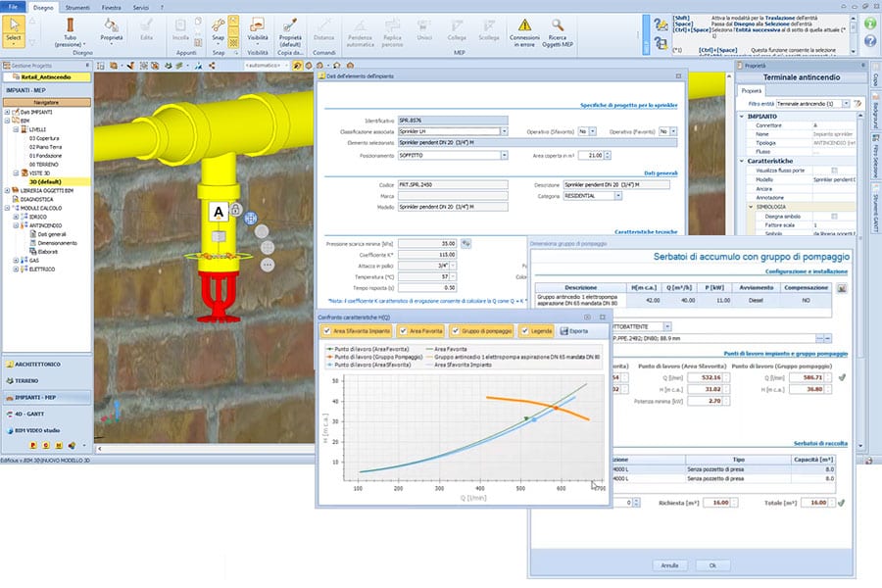882x588 pixels.
Task: Click the Edita ribbon icon
Action: coord(147,30)
